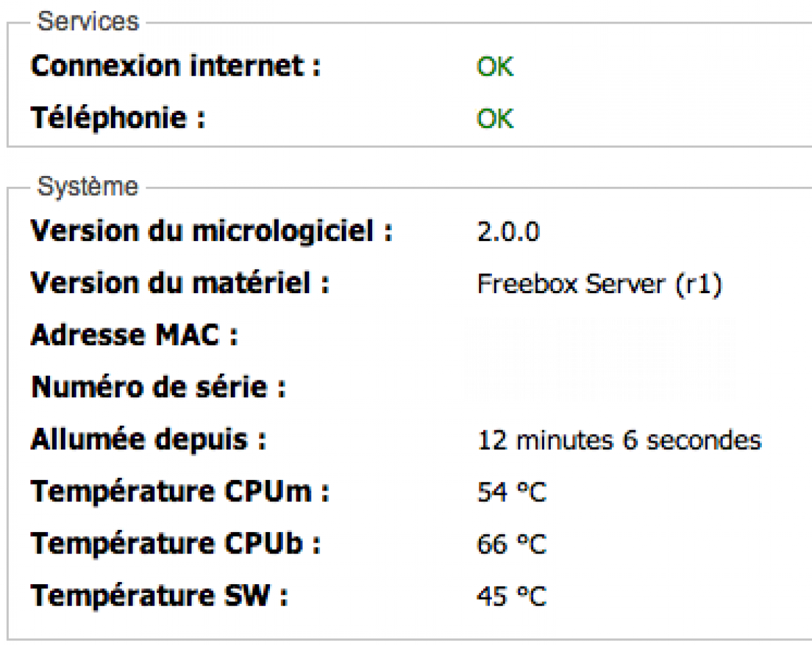Viewport: 812px width, 645px height.
Task: Click the black redacted box
Action: pos(600,359)
